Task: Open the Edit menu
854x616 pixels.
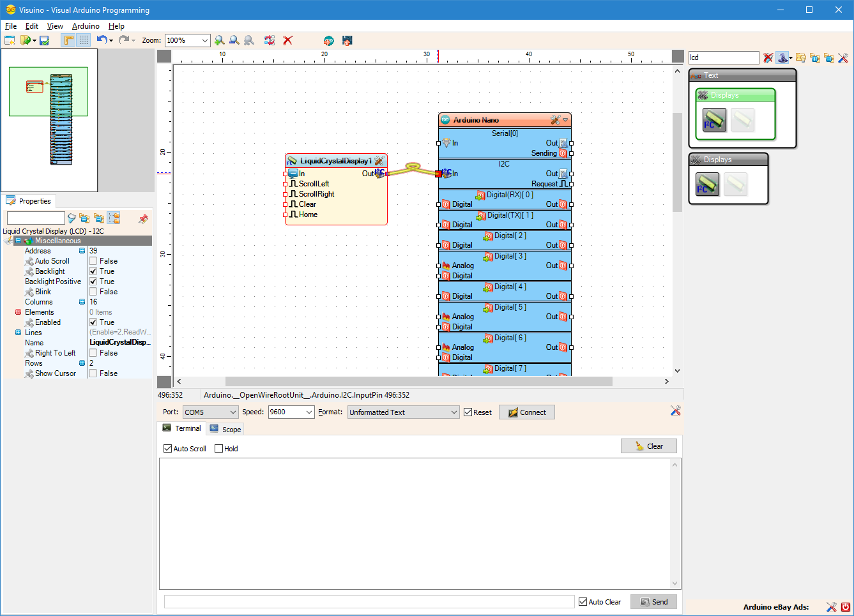Action: [32, 26]
